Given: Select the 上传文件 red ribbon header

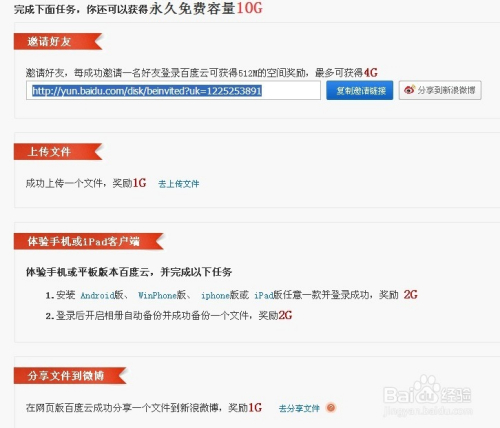Looking at the screenshot, I should pos(58,152).
